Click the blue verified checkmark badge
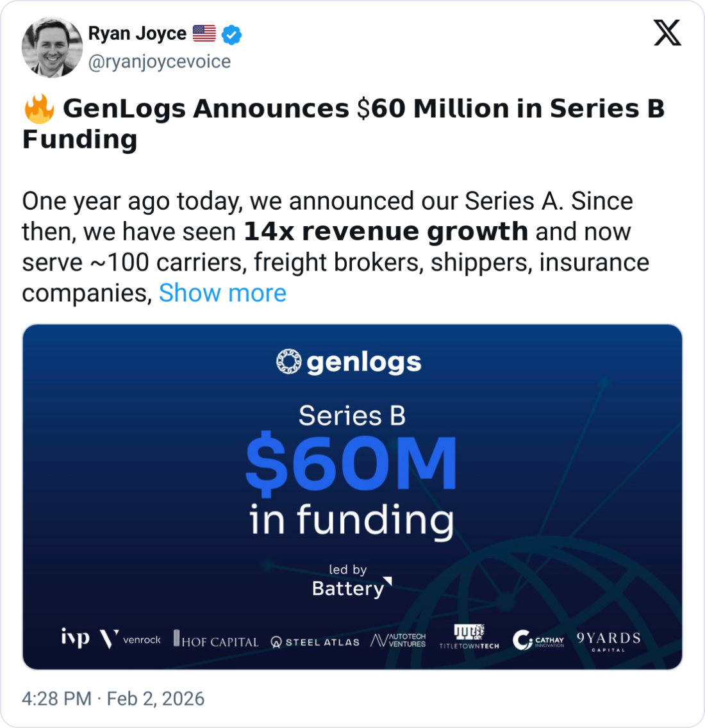 [x=231, y=35]
